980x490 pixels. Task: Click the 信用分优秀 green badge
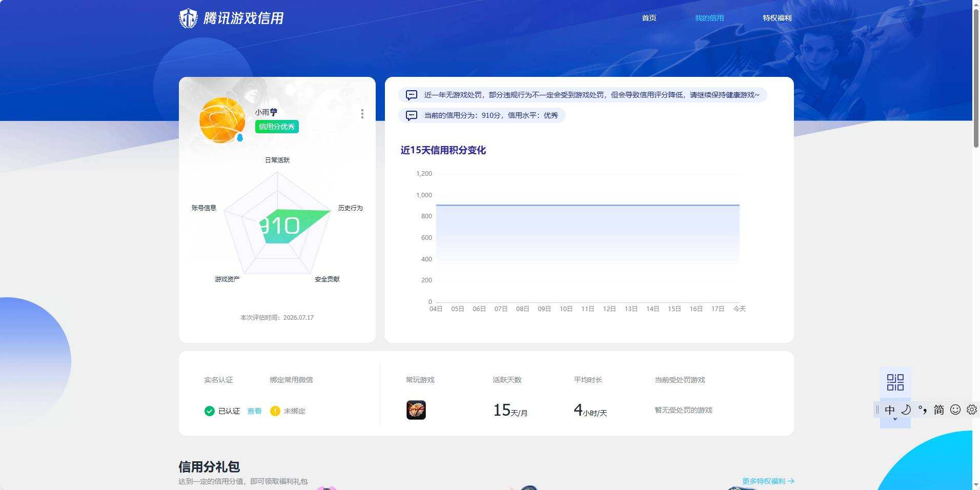tap(277, 127)
